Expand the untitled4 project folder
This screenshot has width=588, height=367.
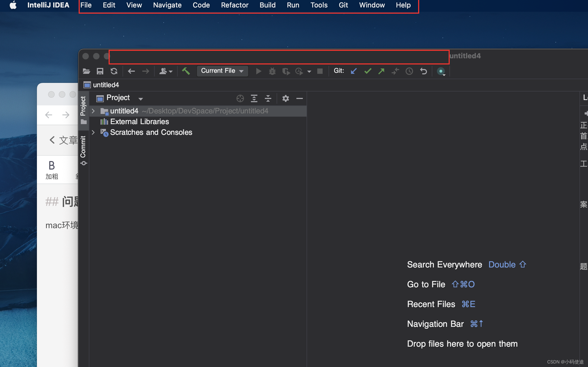coord(93,111)
